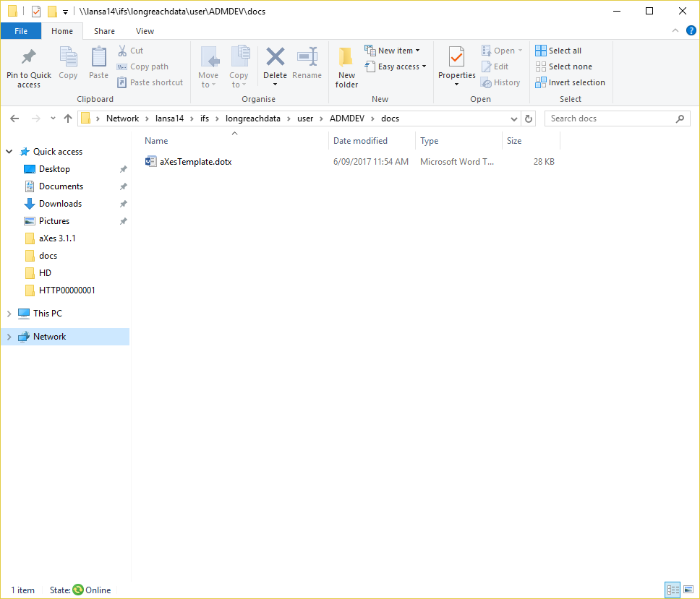
Task: Click the Help question mark icon
Action: click(x=691, y=31)
